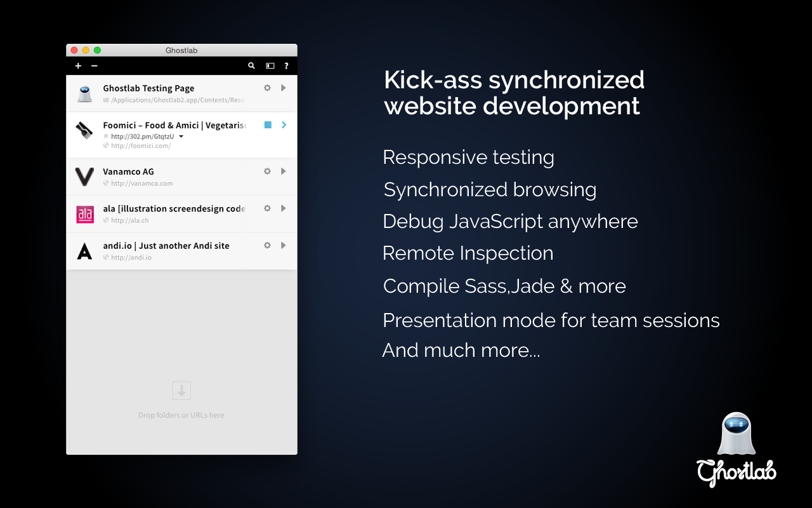Open help question mark icon

pyautogui.click(x=286, y=65)
